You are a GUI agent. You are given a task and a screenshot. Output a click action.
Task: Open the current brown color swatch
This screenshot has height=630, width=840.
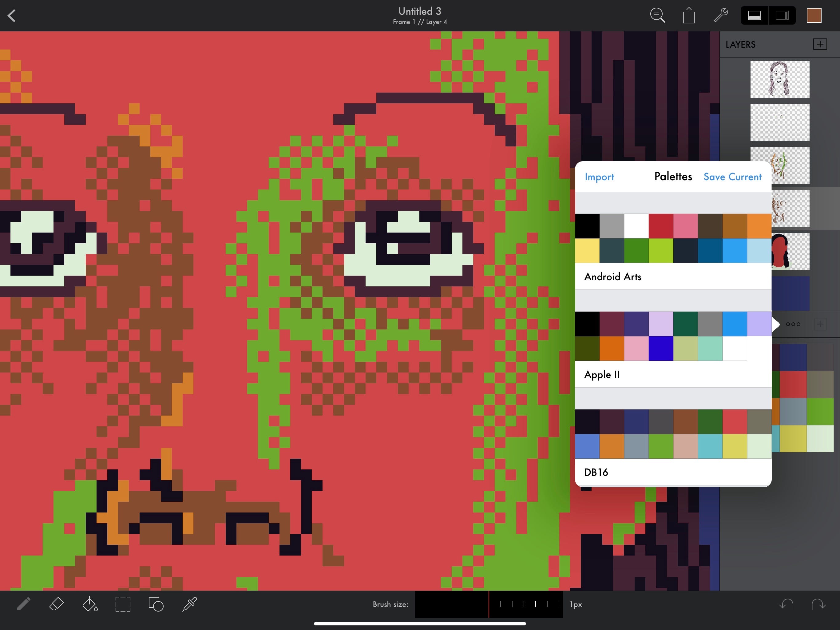814,16
